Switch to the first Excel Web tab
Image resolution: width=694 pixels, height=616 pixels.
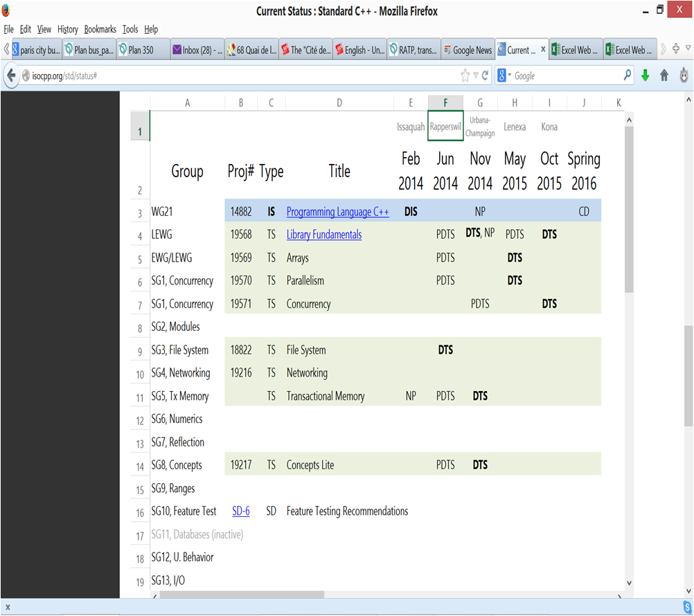(x=576, y=50)
